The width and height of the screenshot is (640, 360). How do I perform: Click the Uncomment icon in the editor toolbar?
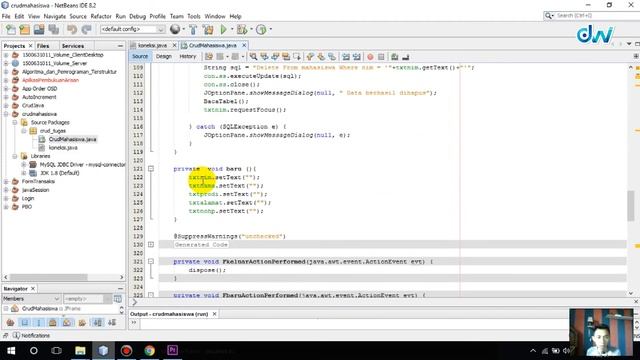pyautogui.click(x=405, y=57)
